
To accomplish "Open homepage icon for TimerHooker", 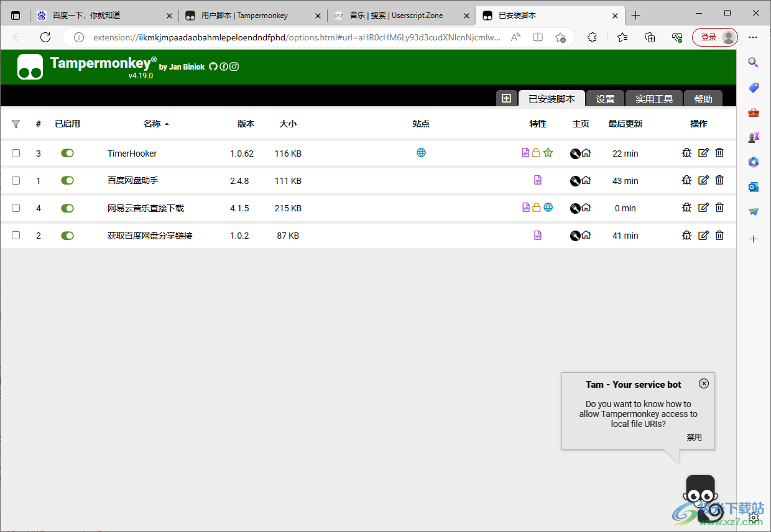I will 586,153.
